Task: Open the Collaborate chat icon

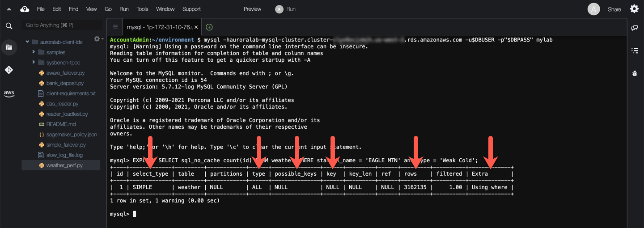Action: 635,28
